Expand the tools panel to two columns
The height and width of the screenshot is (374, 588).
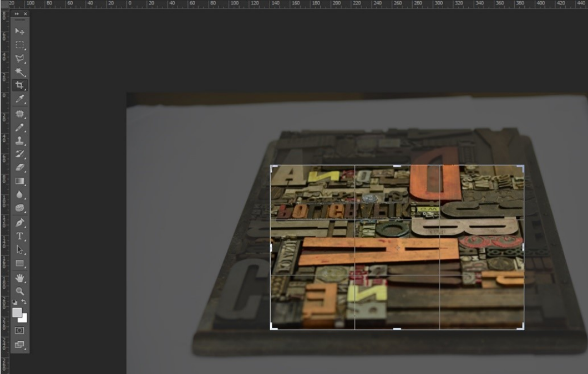coord(16,13)
